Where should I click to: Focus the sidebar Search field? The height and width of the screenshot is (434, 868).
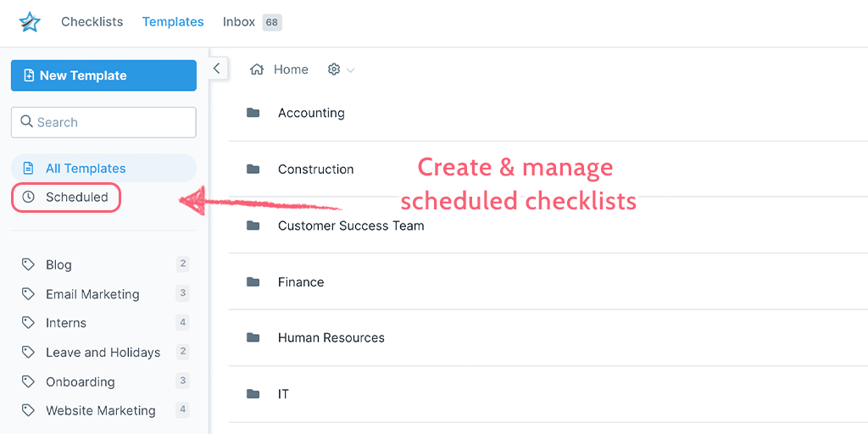click(x=103, y=122)
